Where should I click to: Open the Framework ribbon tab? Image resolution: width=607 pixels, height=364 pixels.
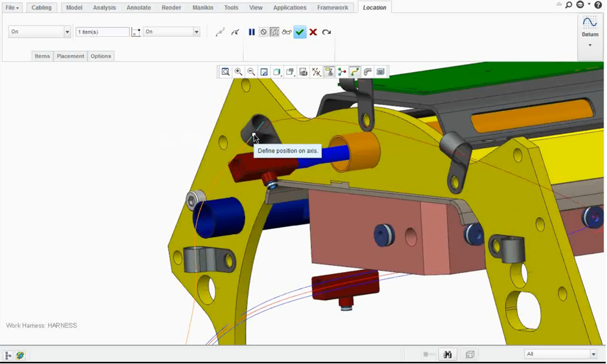(x=333, y=7)
